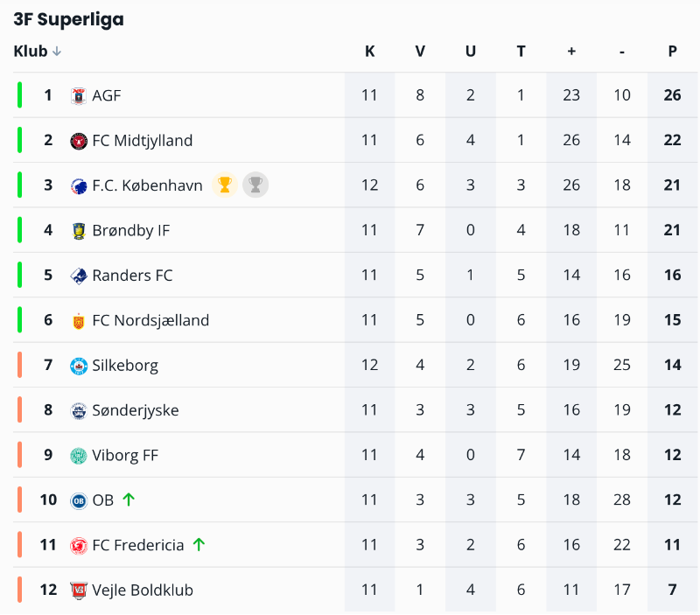Click the Silkeborg crest icon
Image resolution: width=700 pixels, height=615 pixels.
[79, 366]
